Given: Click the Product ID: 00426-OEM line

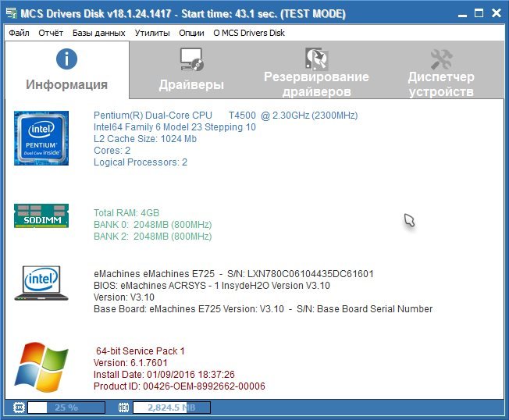Looking at the screenshot, I should pyautogui.click(x=180, y=386).
